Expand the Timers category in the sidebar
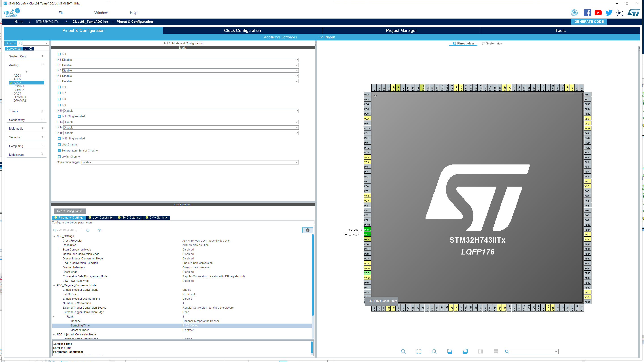Screen dimensions: 644x362 coord(26,111)
